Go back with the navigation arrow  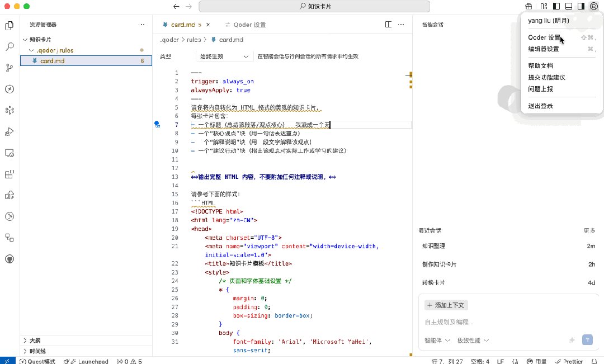(176, 6)
